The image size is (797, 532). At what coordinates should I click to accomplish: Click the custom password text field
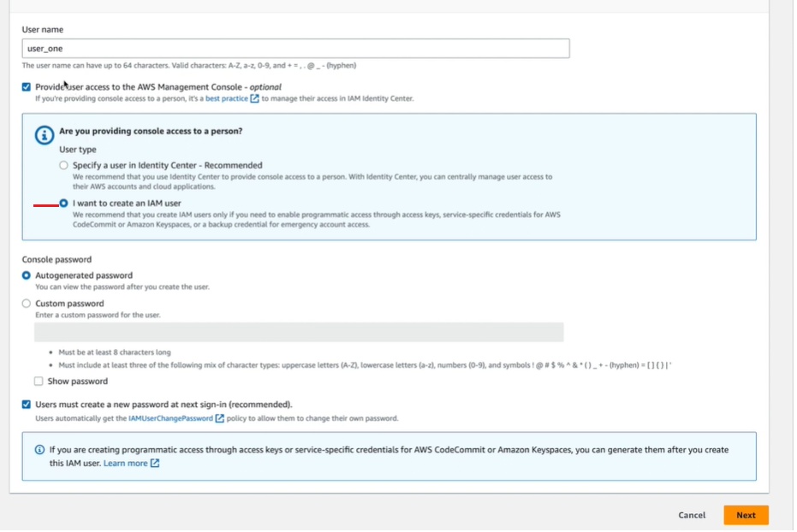(x=299, y=332)
